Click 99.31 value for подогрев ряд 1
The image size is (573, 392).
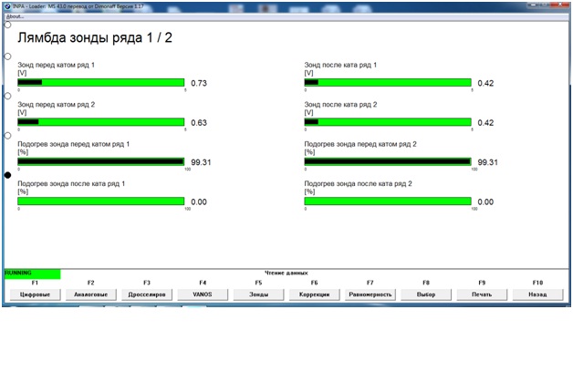[201, 162]
